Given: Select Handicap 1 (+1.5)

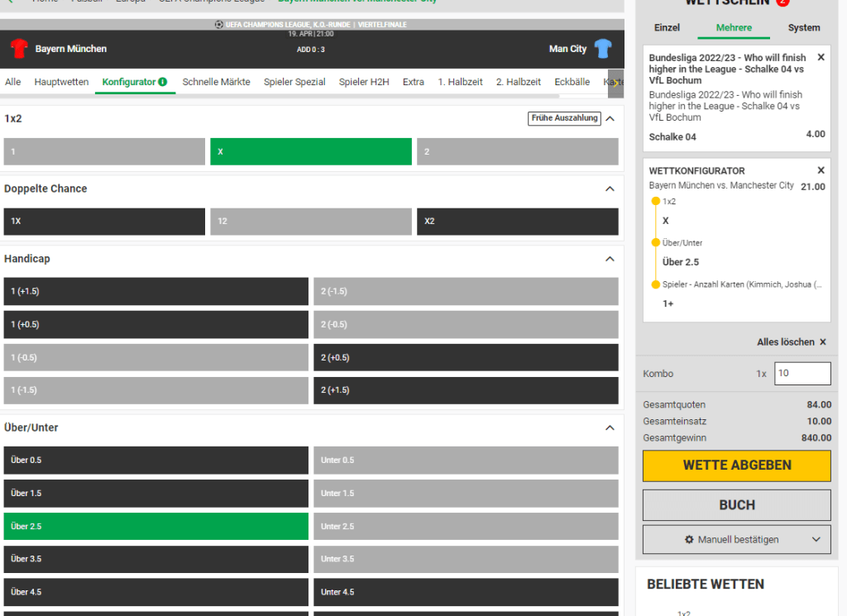Looking at the screenshot, I should coord(156,292).
